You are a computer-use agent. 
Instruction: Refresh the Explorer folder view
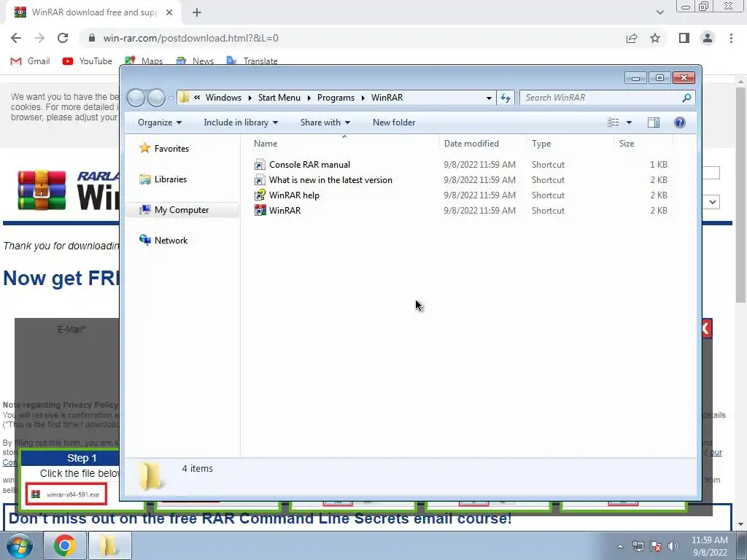coord(506,98)
